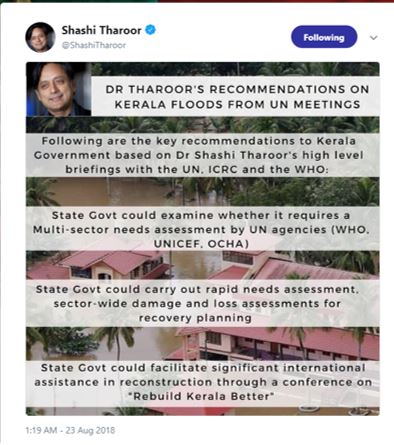Click the "rapid needs assessment" recommendation panel
This screenshot has height=445, width=394.
pos(203,303)
